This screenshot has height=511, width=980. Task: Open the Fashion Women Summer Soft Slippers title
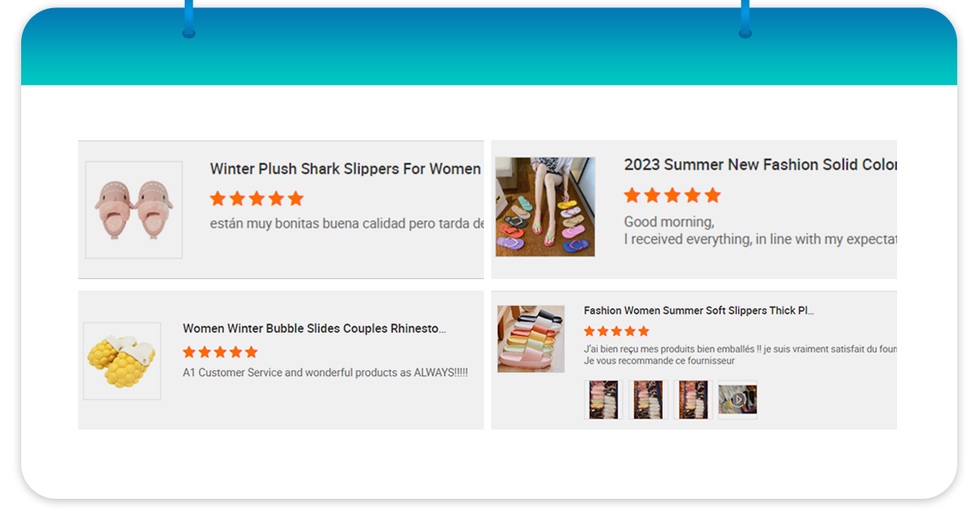pyautogui.click(x=699, y=311)
